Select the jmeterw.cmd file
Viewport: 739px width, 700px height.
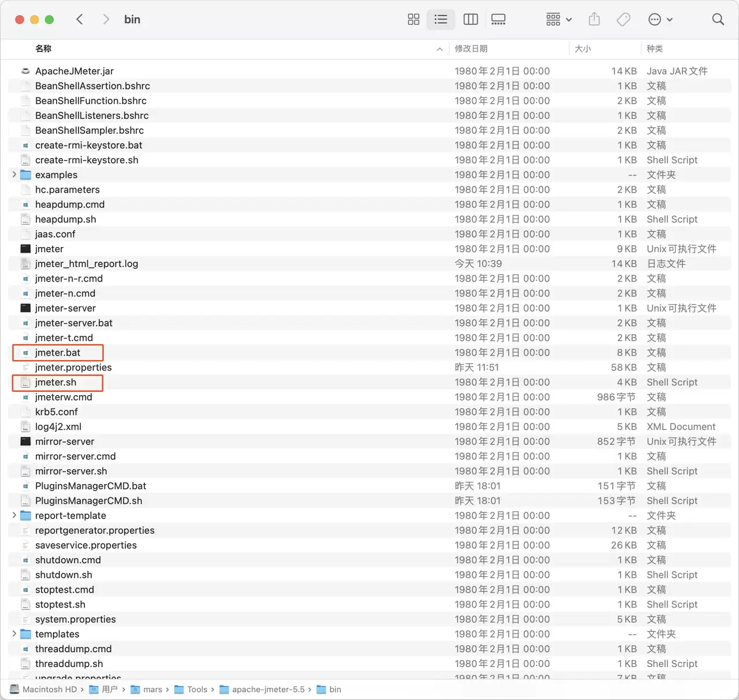pos(64,397)
